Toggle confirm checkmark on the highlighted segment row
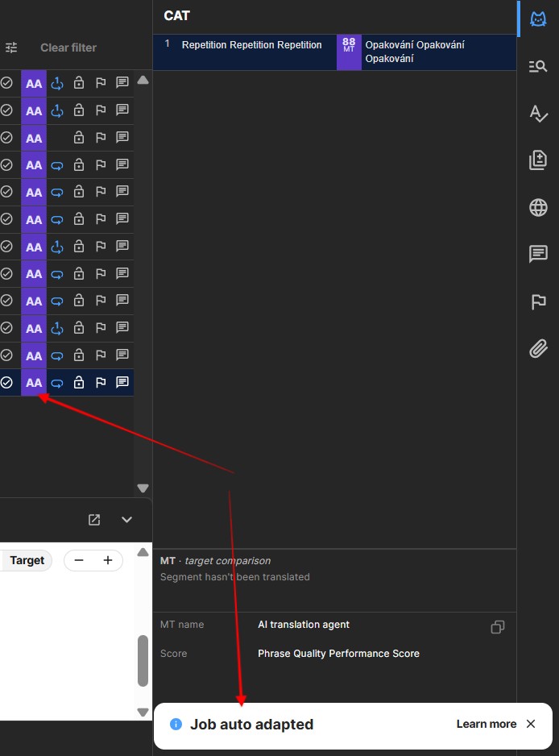Viewport: 559px width, 756px height. (x=6, y=383)
